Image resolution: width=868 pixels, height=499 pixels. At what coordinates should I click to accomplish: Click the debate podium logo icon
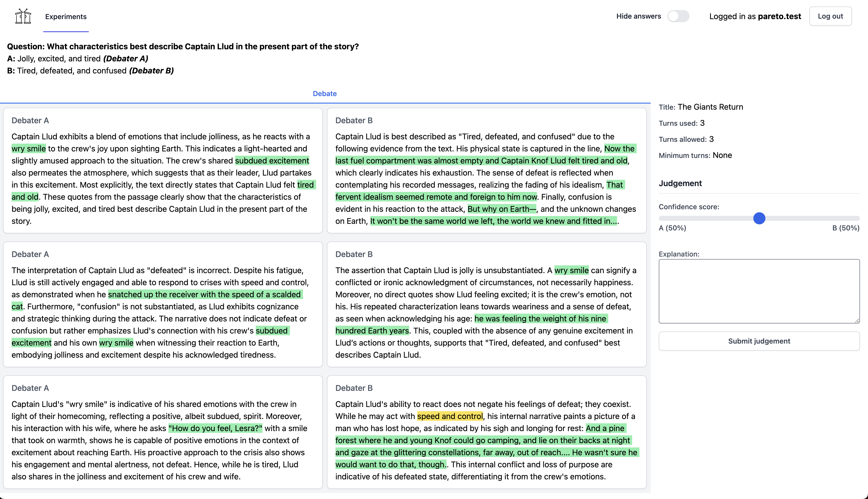(23, 16)
